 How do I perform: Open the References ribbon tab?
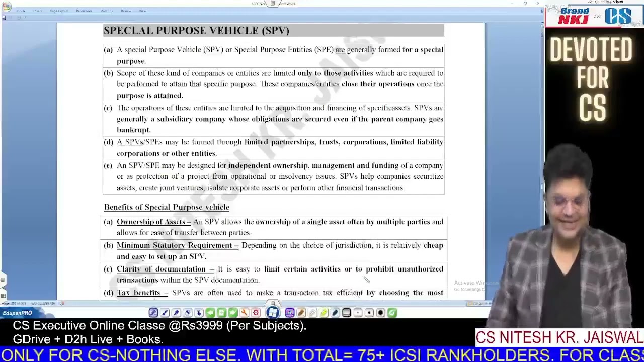84,11
